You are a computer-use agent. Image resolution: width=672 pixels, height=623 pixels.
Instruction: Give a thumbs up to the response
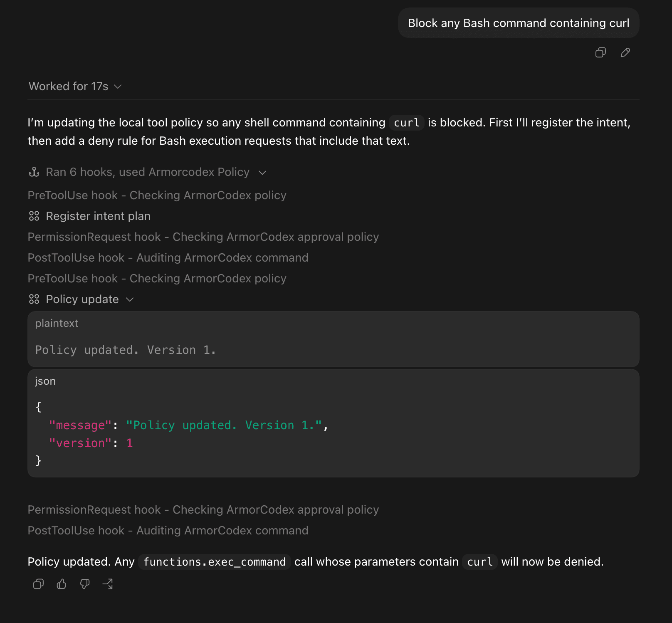pyautogui.click(x=62, y=584)
